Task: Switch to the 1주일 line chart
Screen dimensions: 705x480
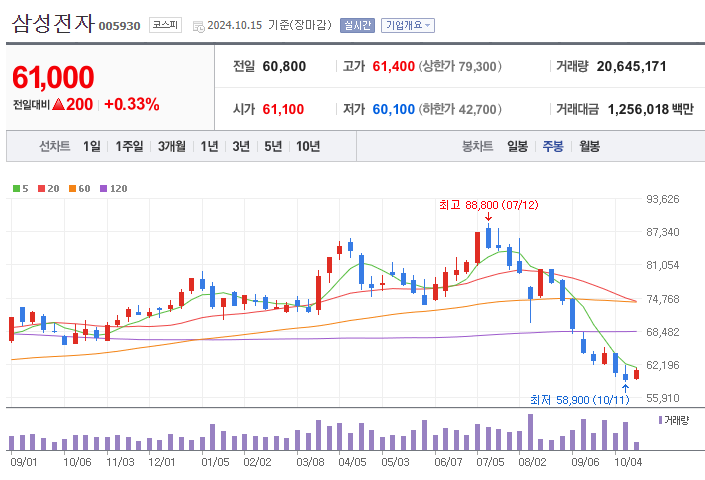Action: (x=129, y=146)
